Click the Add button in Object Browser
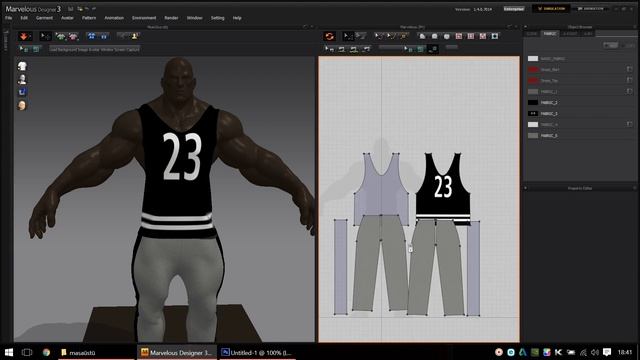This screenshot has width=640, height=360. pyautogui.click(x=611, y=45)
